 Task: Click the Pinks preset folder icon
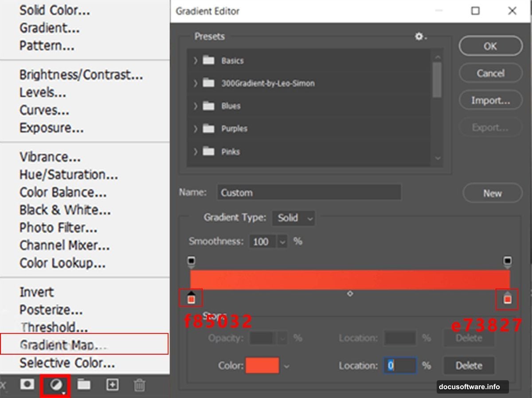tap(208, 152)
